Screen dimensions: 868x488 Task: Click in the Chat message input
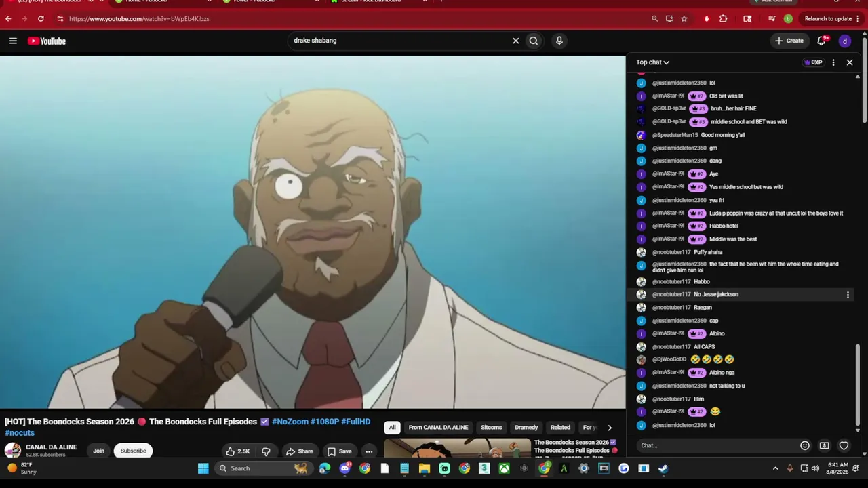pyautogui.click(x=716, y=445)
